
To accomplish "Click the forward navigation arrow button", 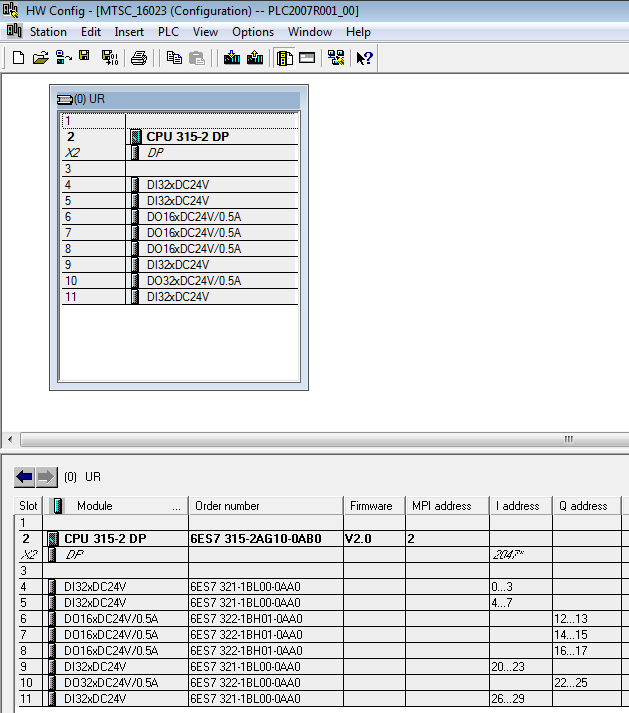I will tap(46, 477).
